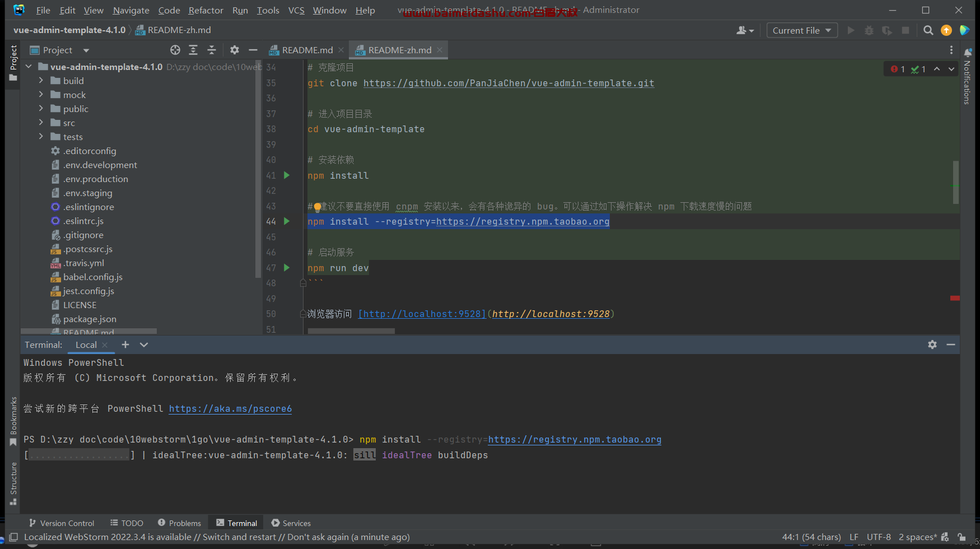Select babel.config.js in project tree
Viewport: 980px width, 549px height.
tap(92, 277)
